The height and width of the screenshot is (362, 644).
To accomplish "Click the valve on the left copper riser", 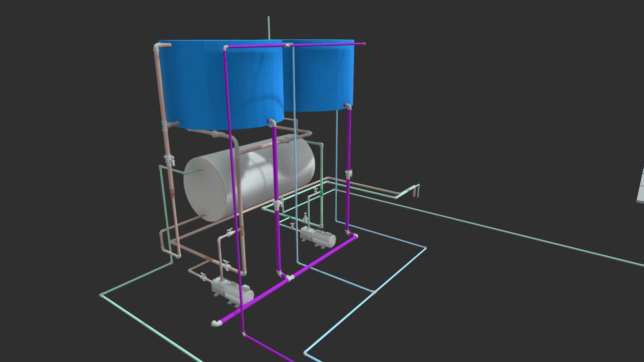I will tap(169, 161).
